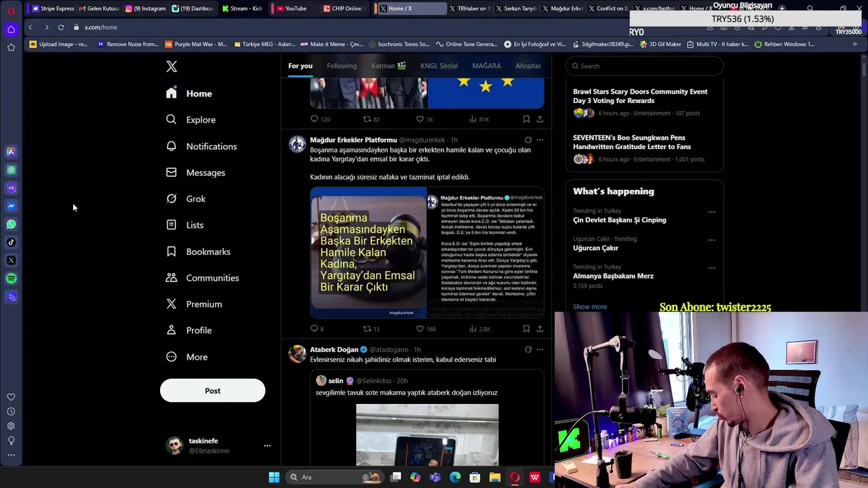Open Brawl Stars Scary Doors Community Event story
The width and height of the screenshot is (868, 488).
[640, 96]
